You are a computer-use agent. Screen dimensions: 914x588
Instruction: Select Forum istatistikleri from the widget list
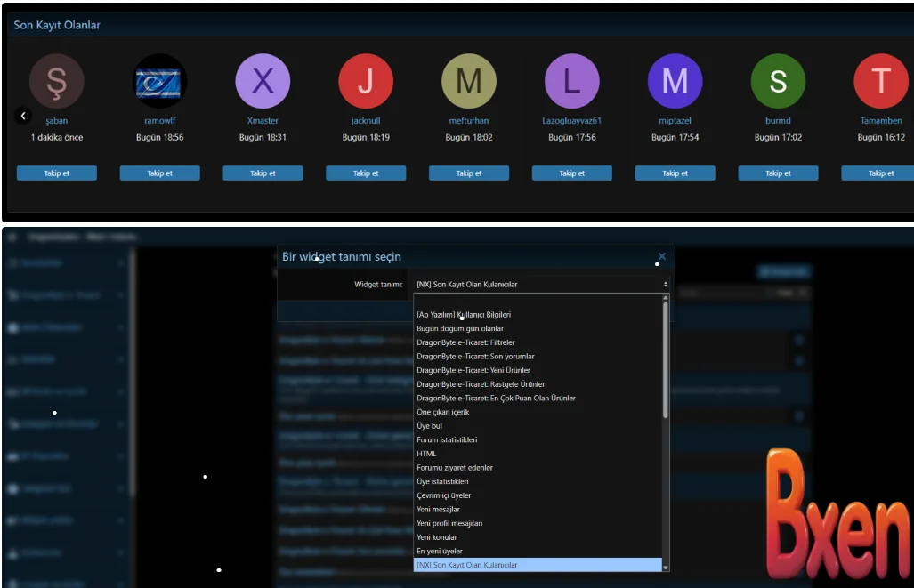click(447, 440)
